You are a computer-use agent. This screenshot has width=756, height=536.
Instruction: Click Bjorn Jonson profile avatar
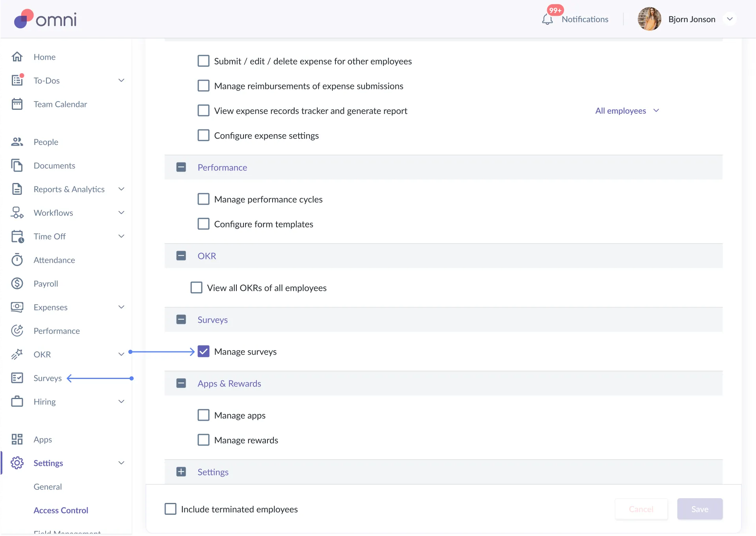[x=649, y=19]
